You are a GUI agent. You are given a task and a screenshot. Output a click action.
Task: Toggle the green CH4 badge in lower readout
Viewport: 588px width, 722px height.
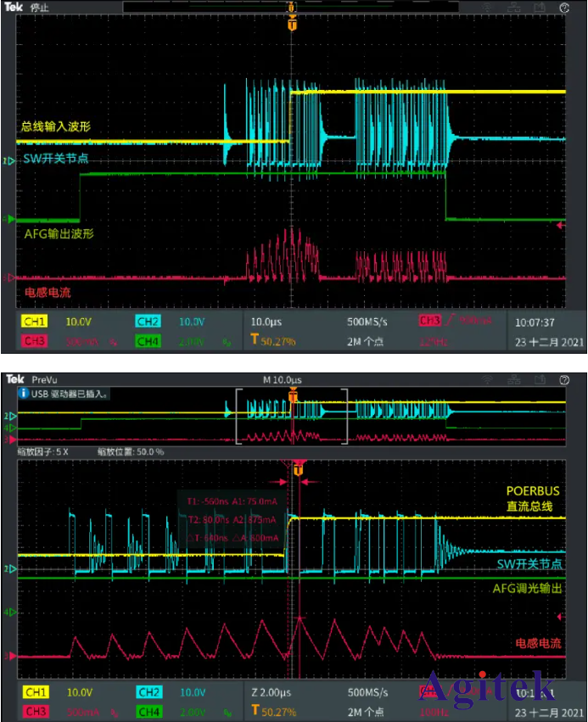148,710
